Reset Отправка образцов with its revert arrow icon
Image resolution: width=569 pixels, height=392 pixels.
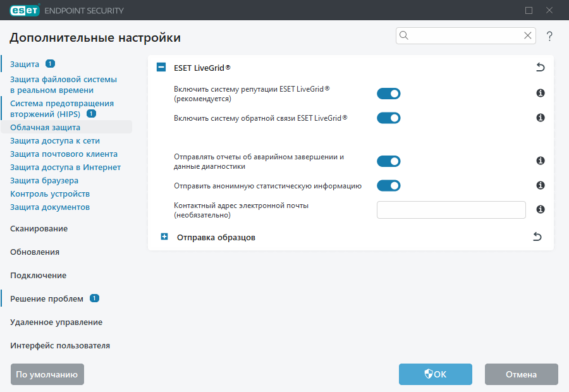[537, 236]
